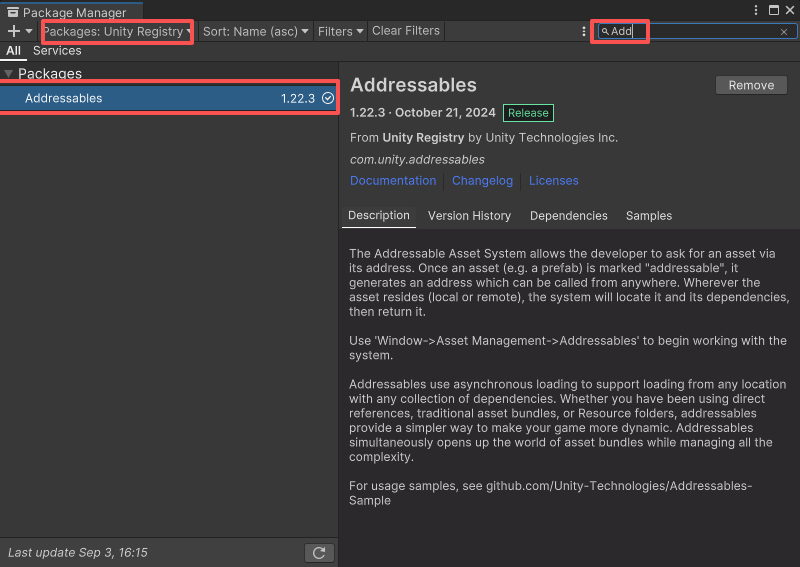Select the Version History tab
Image resolution: width=800 pixels, height=567 pixels.
[x=469, y=216]
